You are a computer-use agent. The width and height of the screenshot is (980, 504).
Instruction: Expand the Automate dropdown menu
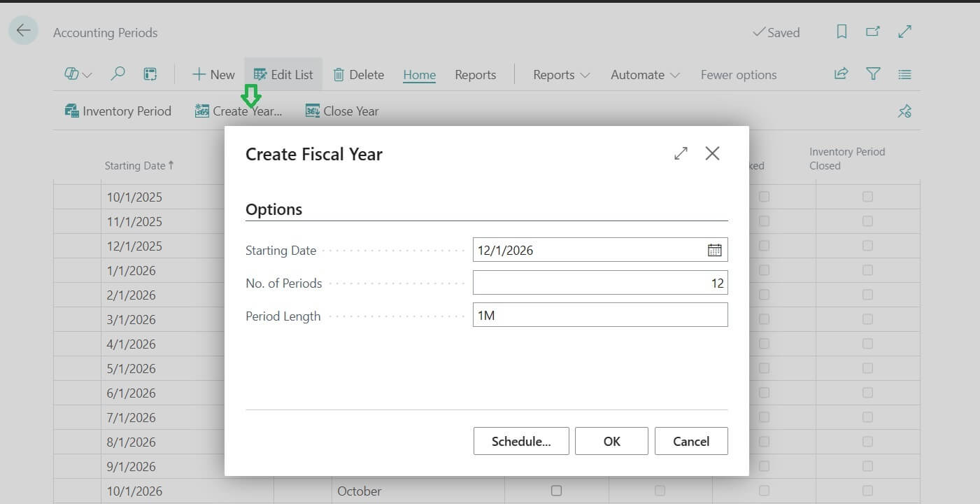coord(645,75)
